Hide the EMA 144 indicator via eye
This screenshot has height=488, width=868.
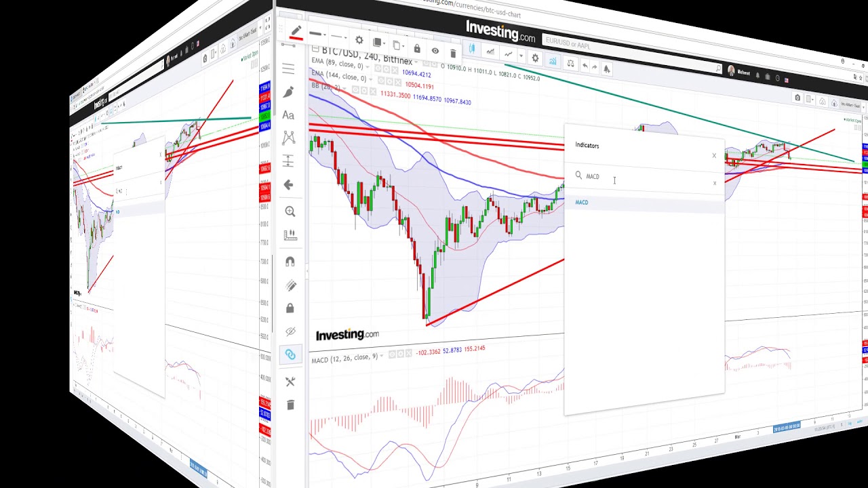pyautogui.click(x=382, y=81)
